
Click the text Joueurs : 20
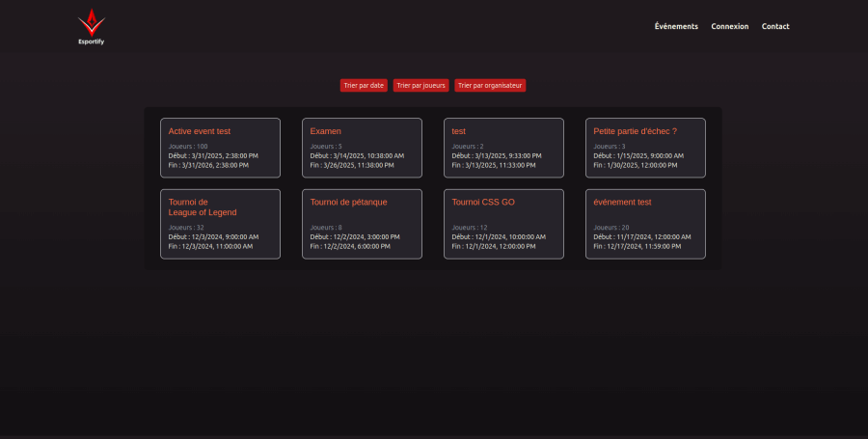[611, 227]
